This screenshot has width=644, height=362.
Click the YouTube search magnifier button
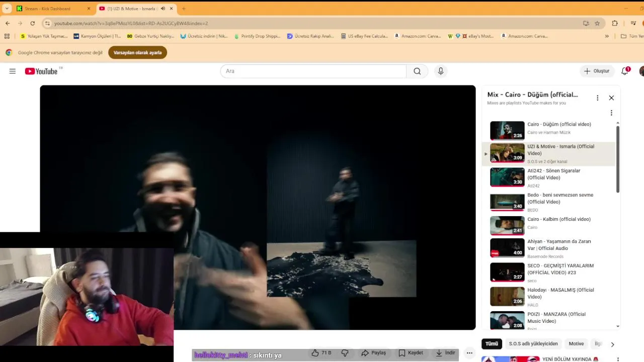click(x=417, y=71)
